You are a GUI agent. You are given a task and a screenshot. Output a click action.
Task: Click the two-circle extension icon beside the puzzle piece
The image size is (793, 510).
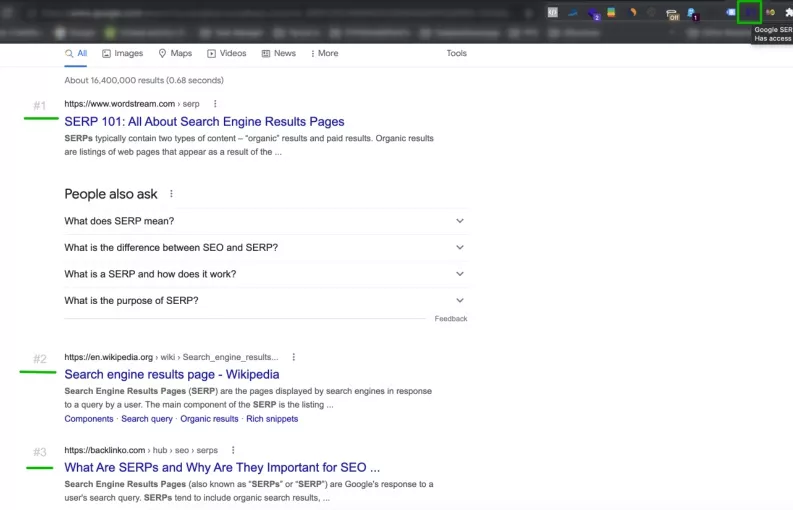(770, 12)
